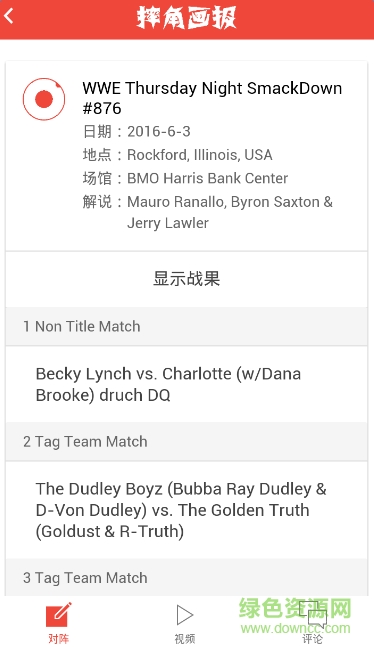Open the 评论 comments bubble icon
Screen dimensions: 374x647
point(312,615)
